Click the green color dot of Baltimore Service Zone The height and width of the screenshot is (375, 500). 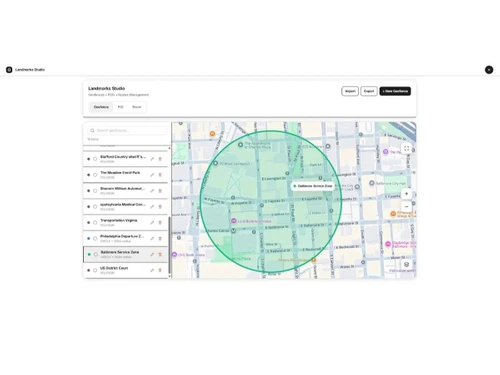89,254
